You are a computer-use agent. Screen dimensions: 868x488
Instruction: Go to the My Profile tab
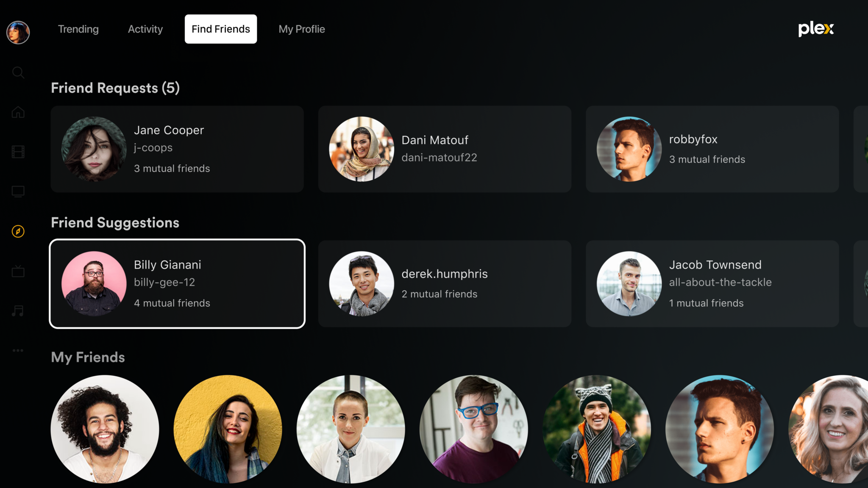[x=301, y=29]
